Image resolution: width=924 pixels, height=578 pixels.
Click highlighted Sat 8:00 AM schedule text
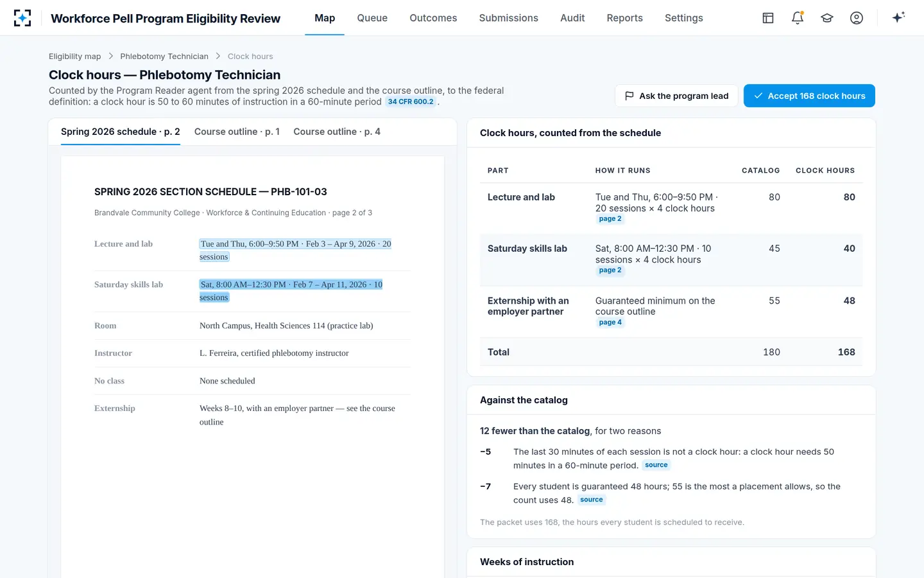tap(291, 291)
